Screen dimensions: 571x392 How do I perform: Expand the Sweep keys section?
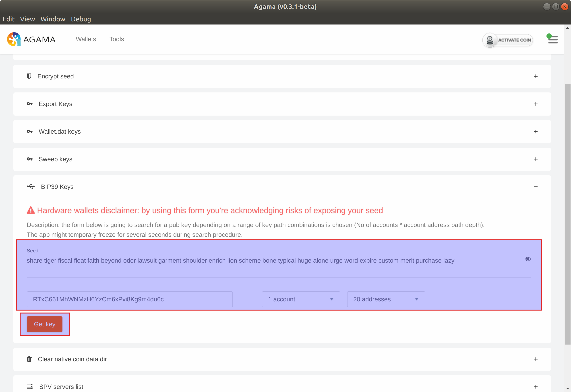pyautogui.click(x=536, y=159)
